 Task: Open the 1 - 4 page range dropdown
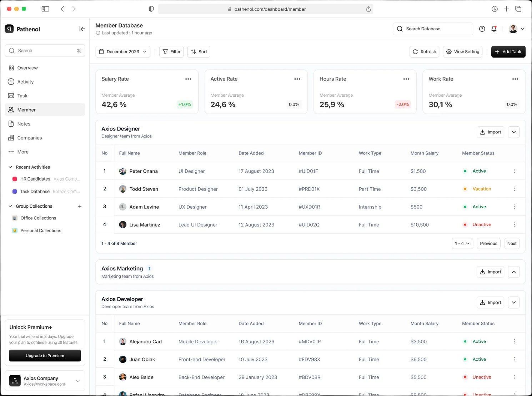462,243
